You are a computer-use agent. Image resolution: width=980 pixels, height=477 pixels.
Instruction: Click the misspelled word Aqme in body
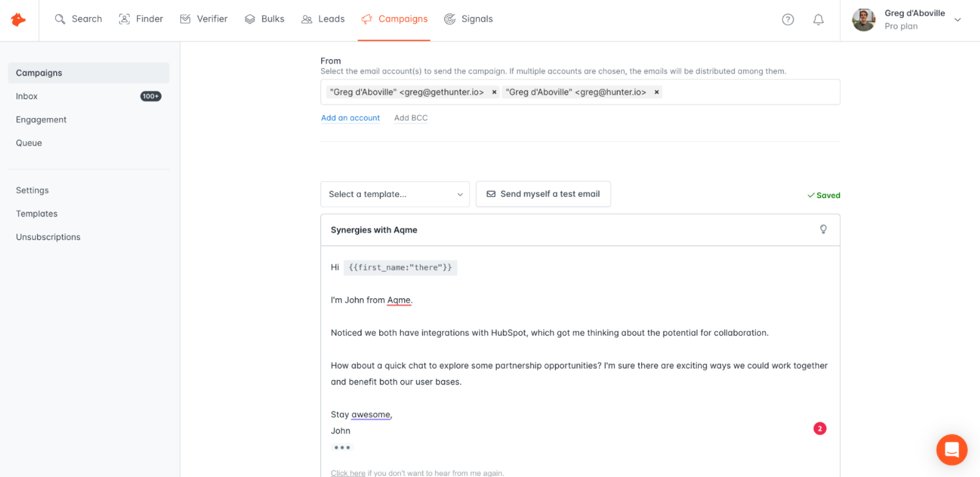(399, 300)
